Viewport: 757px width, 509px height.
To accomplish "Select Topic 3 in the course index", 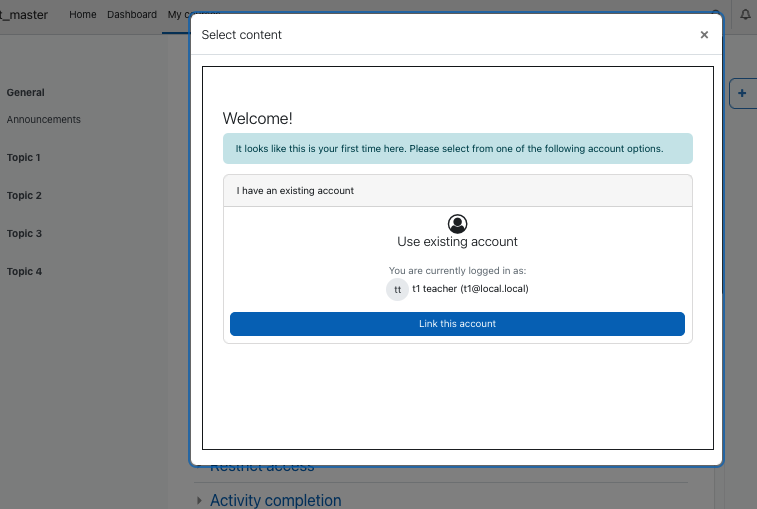I will pos(24,234).
